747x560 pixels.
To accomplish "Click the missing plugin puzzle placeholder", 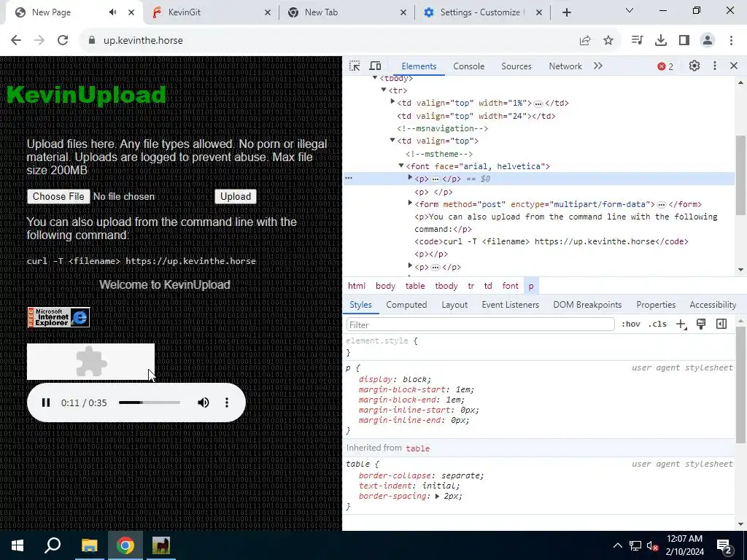I will click(x=90, y=362).
